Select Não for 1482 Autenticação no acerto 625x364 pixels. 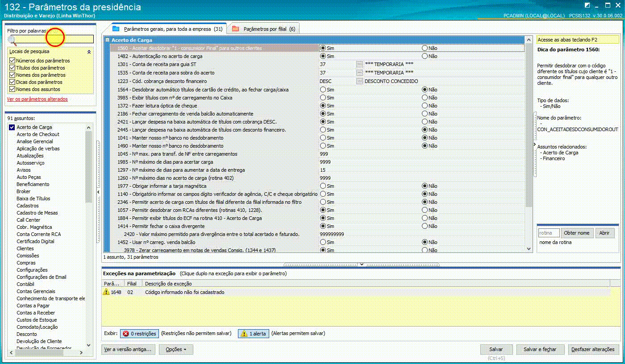coord(425,56)
